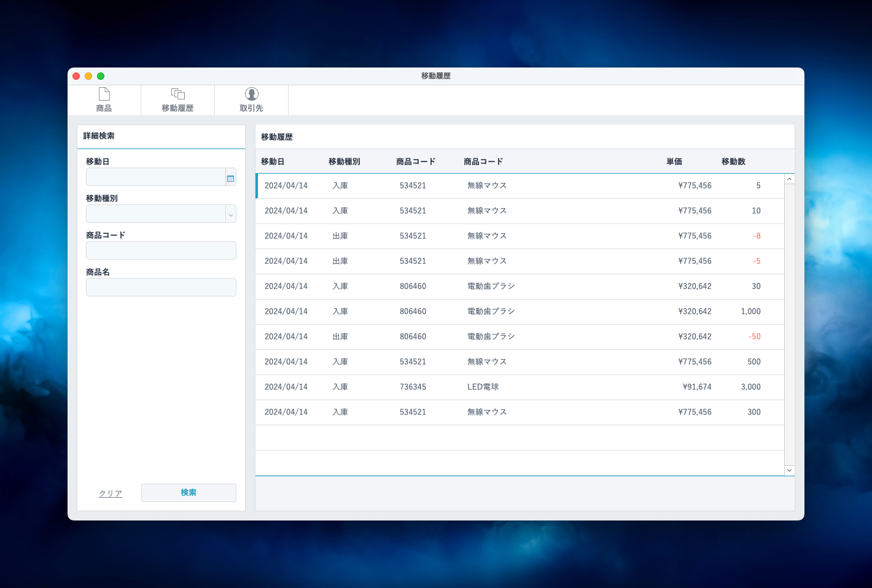Click the scrollbar down arrow

[789, 470]
